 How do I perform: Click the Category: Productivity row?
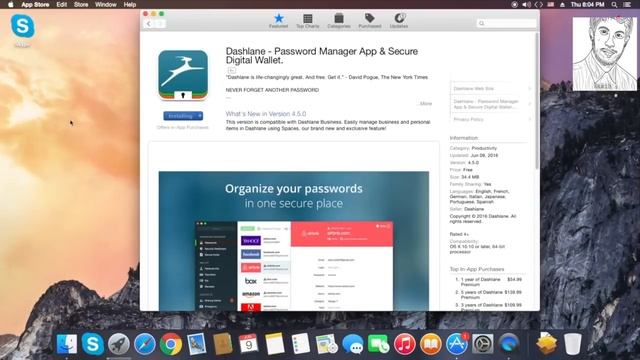473,148
